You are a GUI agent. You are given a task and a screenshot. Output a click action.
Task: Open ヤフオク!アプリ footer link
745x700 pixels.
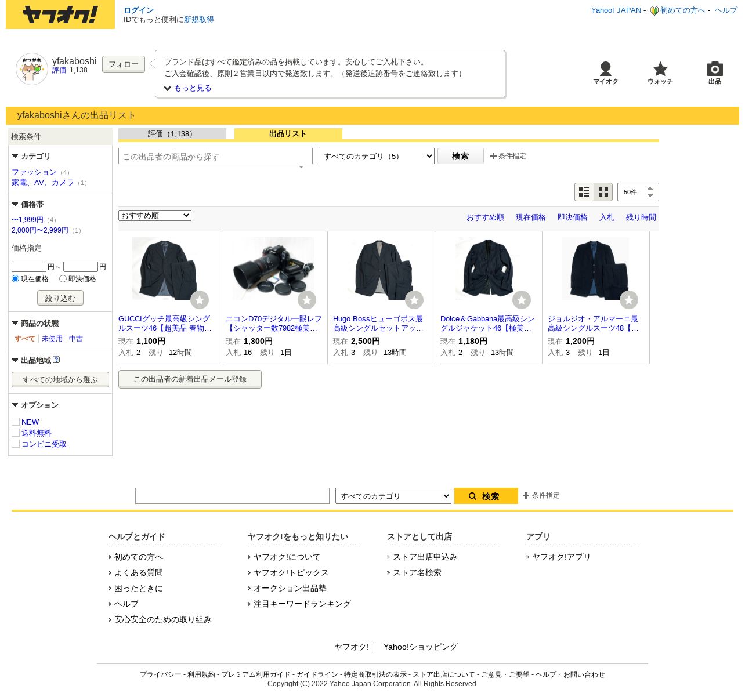(561, 557)
